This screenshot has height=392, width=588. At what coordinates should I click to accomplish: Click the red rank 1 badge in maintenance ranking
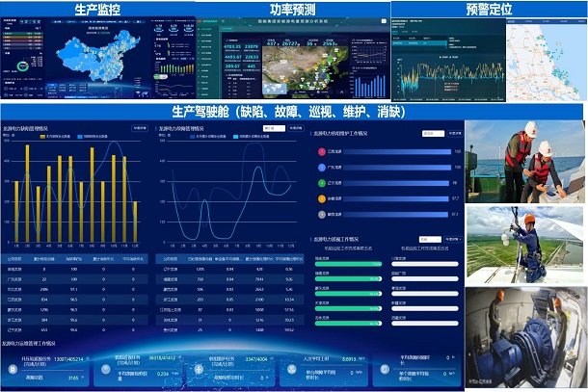tap(322, 152)
